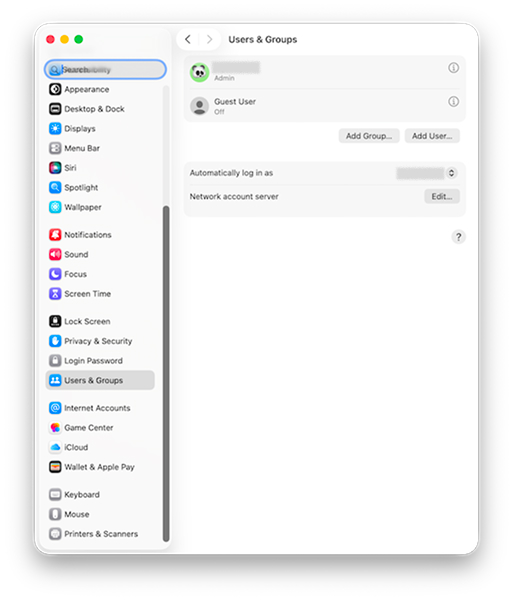Image resolution: width=513 pixels, height=600 pixels.
Task: Show info for the Admin user
Action: [x=453, y=68]
